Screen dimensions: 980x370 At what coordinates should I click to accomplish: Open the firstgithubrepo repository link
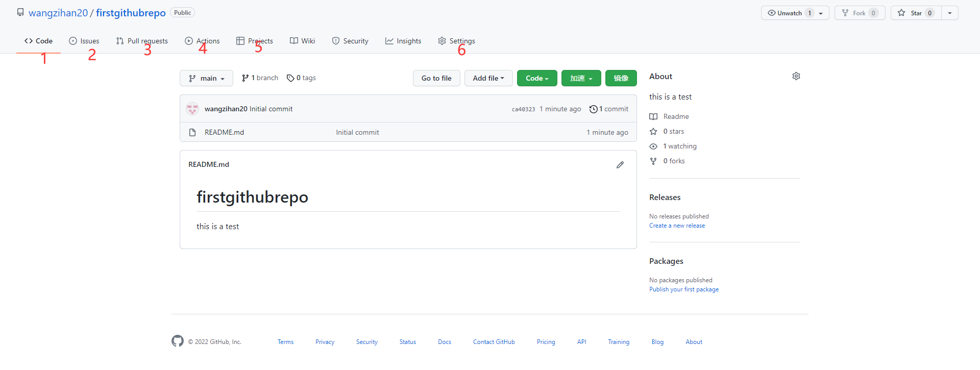coord(131,13)
